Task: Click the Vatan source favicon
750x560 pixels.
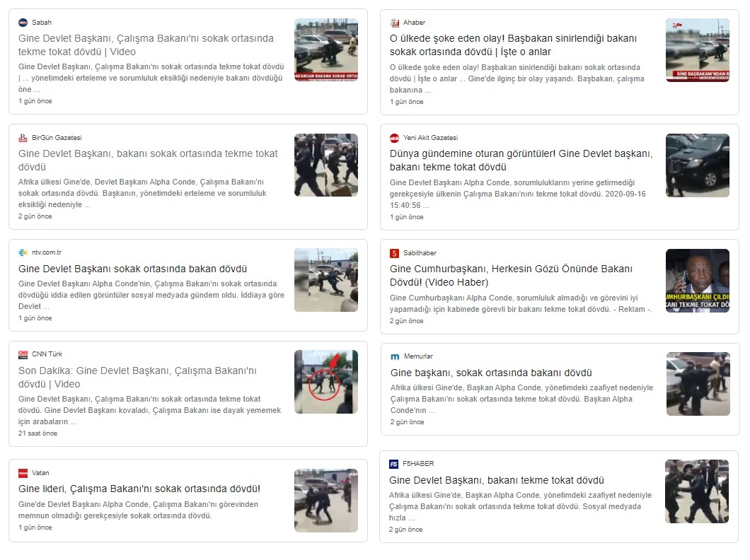Action: point(23,473)
